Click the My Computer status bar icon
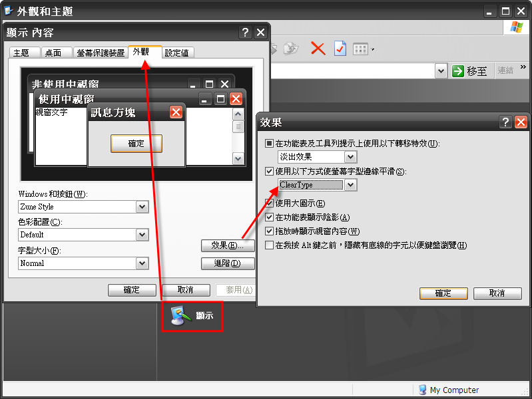The height and width of the screenshot is (399, 532). pyautogui.click(x=422, y=390)
